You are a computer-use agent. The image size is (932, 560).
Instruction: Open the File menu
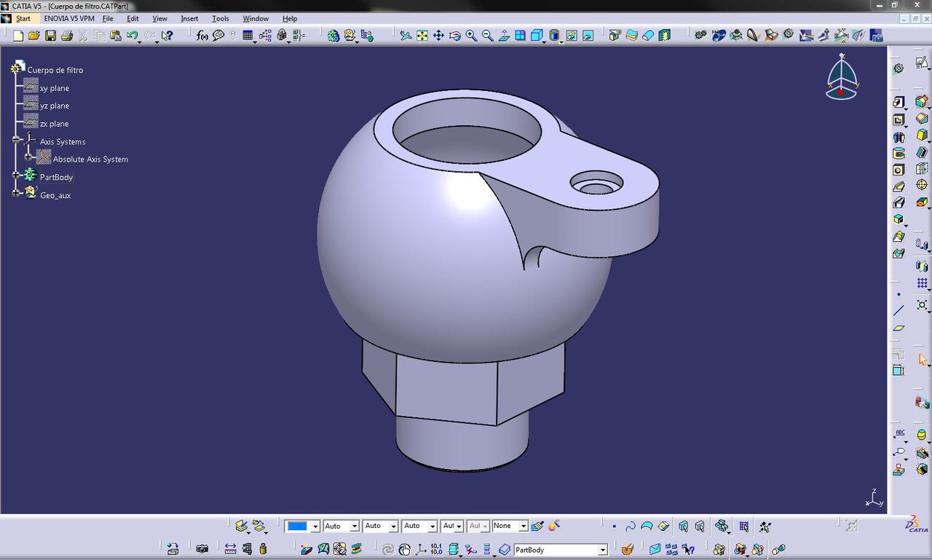tap(108, 18)
